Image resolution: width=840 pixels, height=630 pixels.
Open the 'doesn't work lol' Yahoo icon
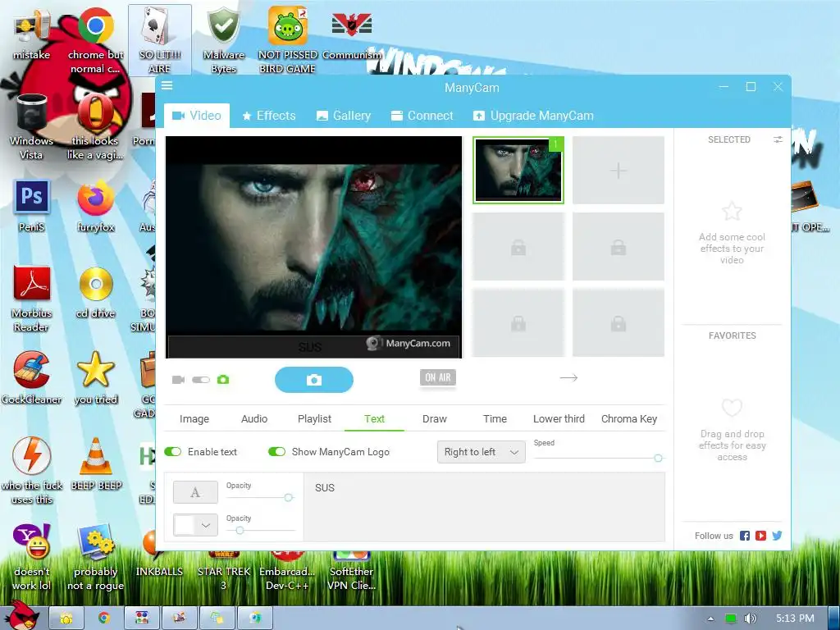click(x=31, y=557)
